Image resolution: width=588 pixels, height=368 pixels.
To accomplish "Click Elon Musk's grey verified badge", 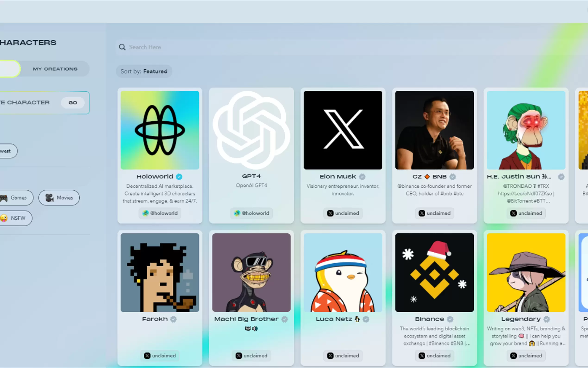I will 362,177.
